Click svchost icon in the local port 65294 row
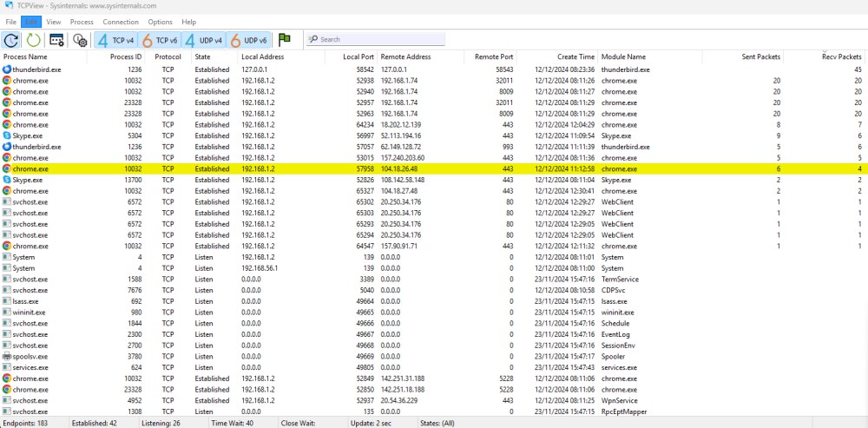 [7, 234]
